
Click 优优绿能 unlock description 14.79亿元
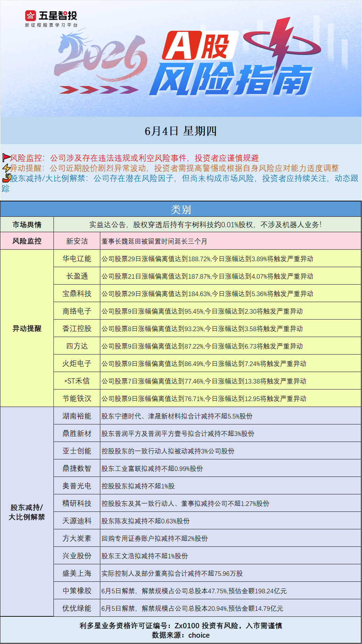tap(192, 608)
